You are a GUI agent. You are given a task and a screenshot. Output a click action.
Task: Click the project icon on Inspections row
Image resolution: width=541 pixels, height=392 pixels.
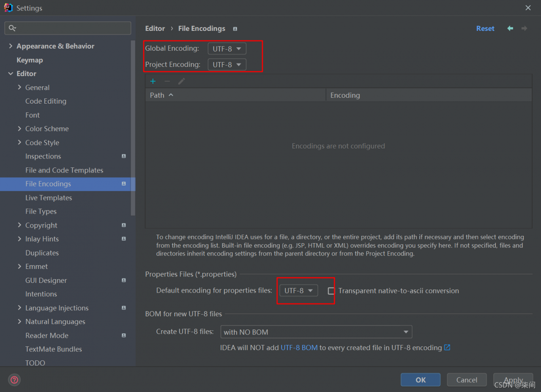coord(124,156)
